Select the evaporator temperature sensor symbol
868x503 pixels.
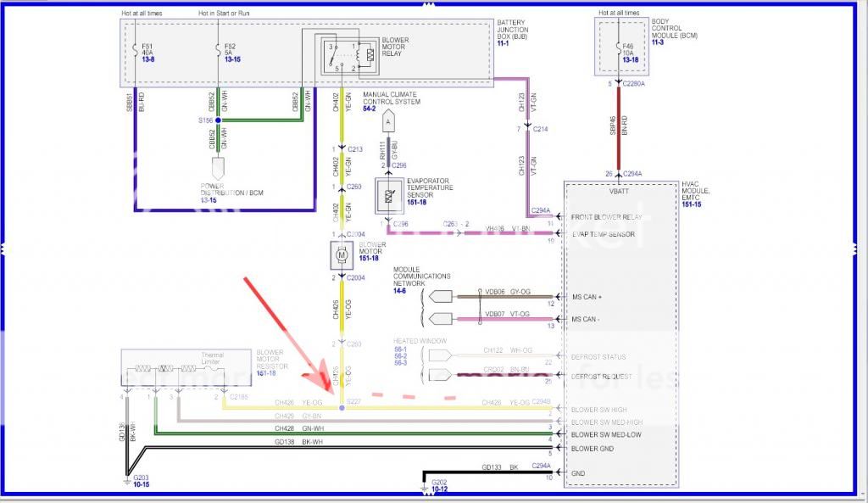pos(387,195)
